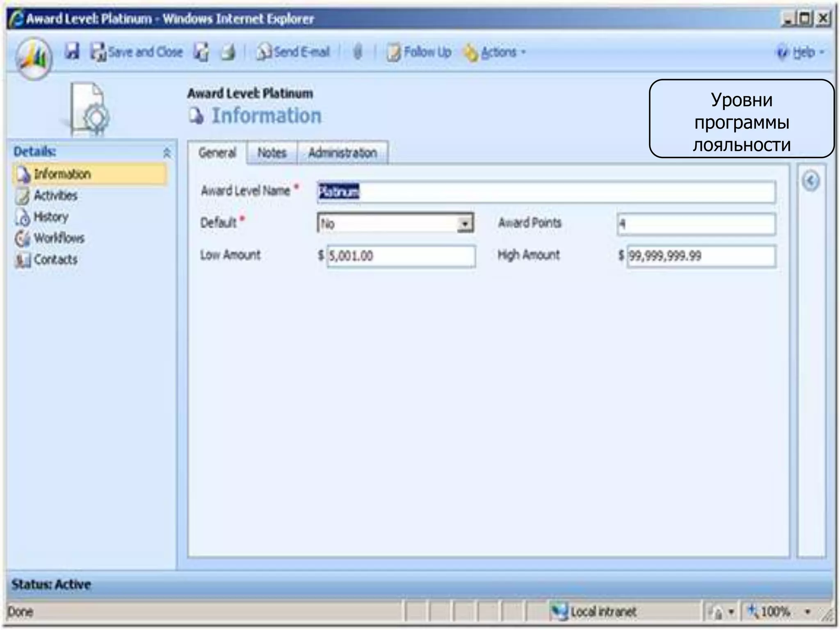Open Activities in the Details pane
Image resolution: width=840 pixels, height=630 pixels.
pos(55,195)
